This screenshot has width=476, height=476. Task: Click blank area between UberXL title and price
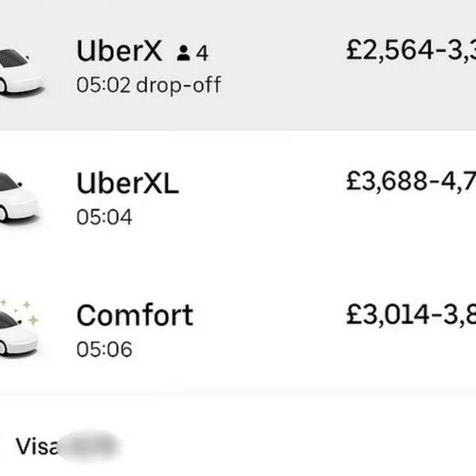tap(262, 186)
